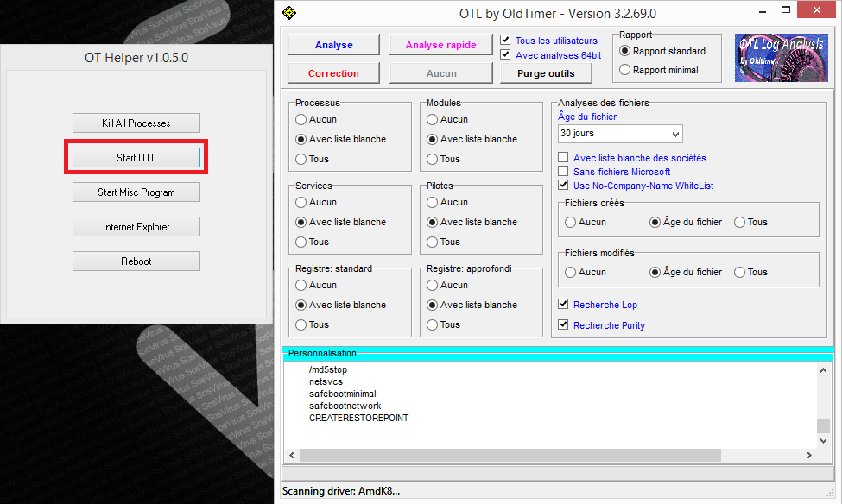
Task: Uncheck Avec analyses 64bit
Action: point(506,55)
